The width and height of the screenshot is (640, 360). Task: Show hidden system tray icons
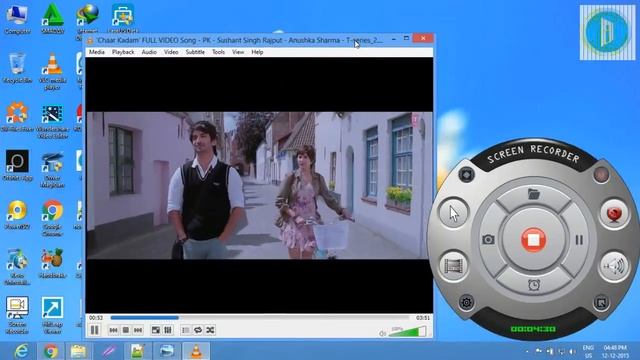[527, 351]
